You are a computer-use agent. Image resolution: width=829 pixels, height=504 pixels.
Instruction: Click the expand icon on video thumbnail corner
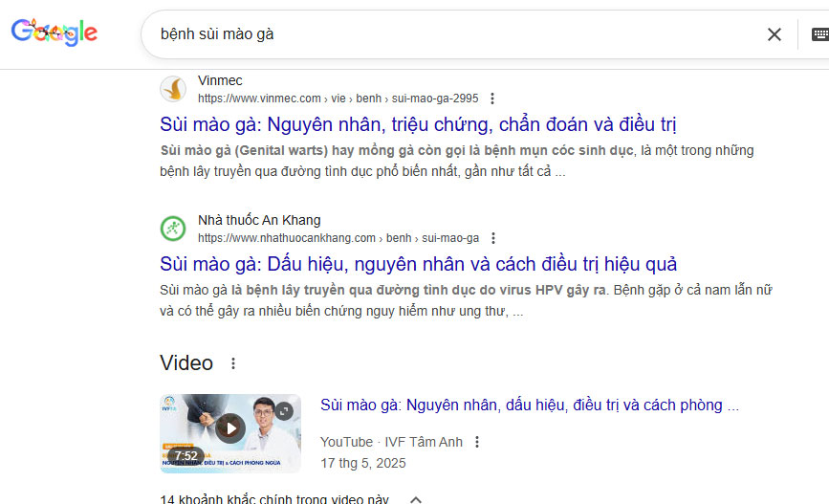coord(284,410)
